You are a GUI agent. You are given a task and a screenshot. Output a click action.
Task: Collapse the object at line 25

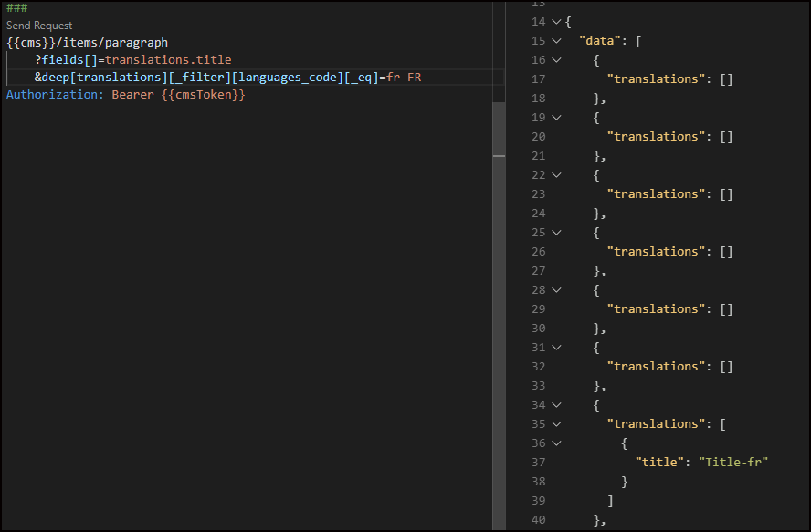click(x=556, y=233)
